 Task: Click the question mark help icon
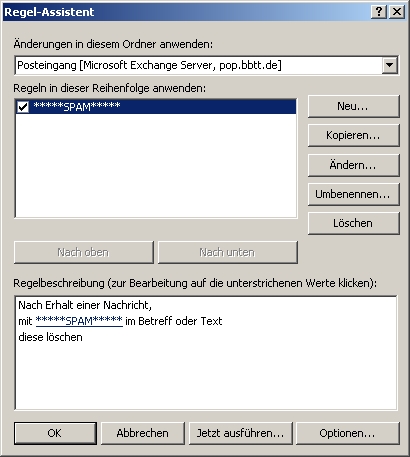(379, 12)
